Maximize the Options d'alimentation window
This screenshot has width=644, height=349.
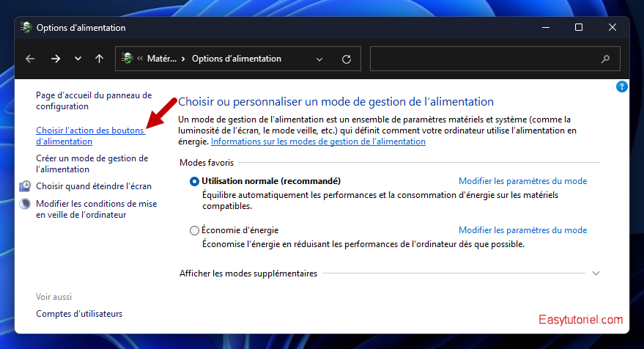tap(579, 28)
